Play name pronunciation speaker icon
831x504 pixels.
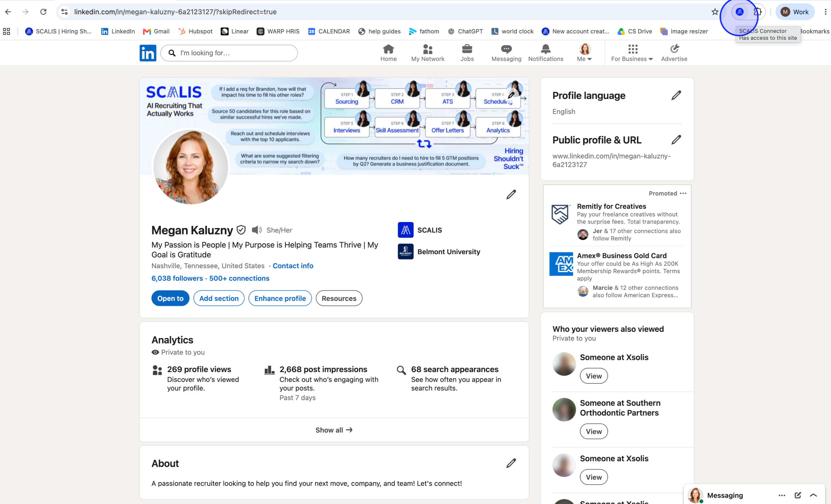click(x=257, y=230)
